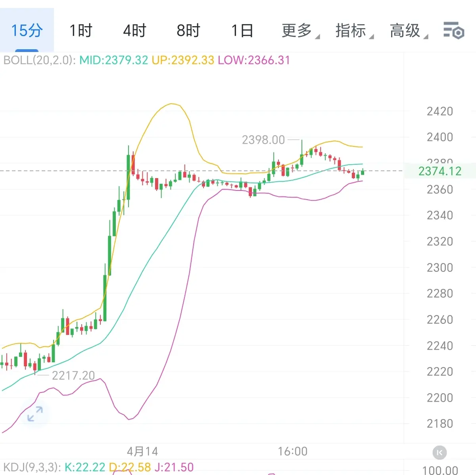
Task: Click the current price tag 2374.12
Action: (440, 171)
